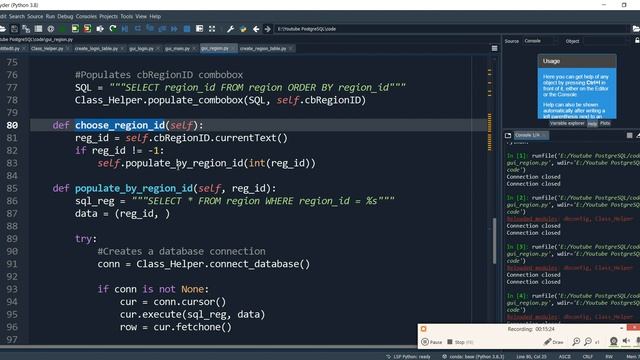This screenshot has width=640, height=360.
Task: Click the console interrupt stop square
Action: pos(629,135)
